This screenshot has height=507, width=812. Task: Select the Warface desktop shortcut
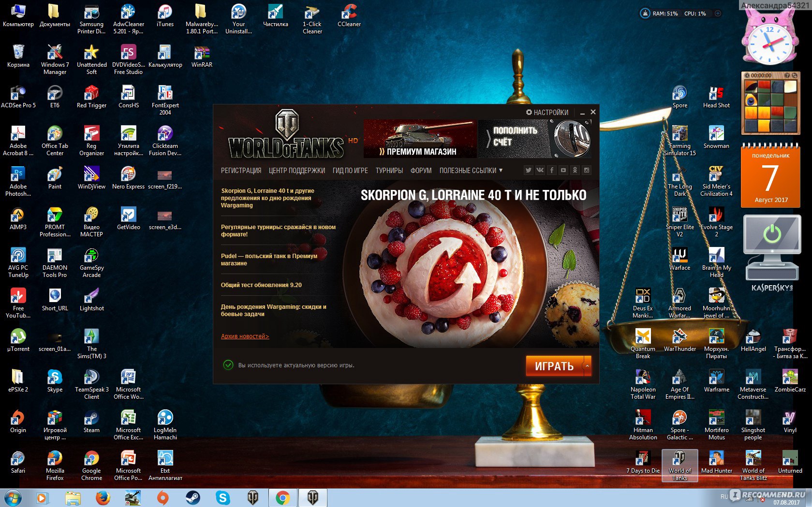click(679, 259)
